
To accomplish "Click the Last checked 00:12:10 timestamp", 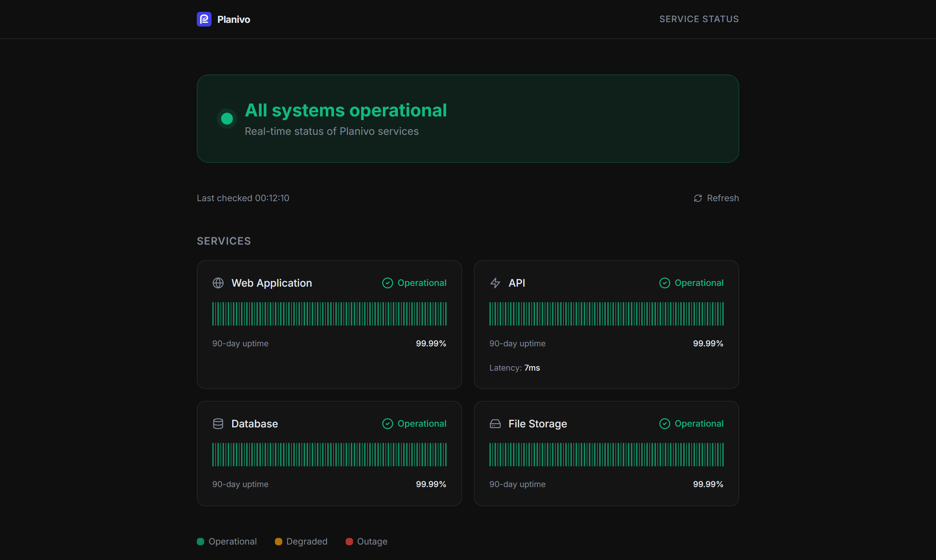I will pos(243,198).
